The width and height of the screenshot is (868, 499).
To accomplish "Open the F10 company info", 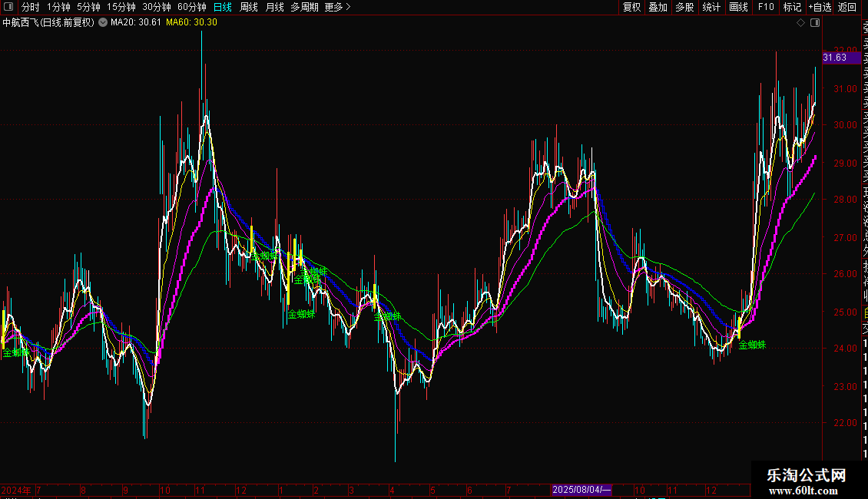I will (766, 7).
